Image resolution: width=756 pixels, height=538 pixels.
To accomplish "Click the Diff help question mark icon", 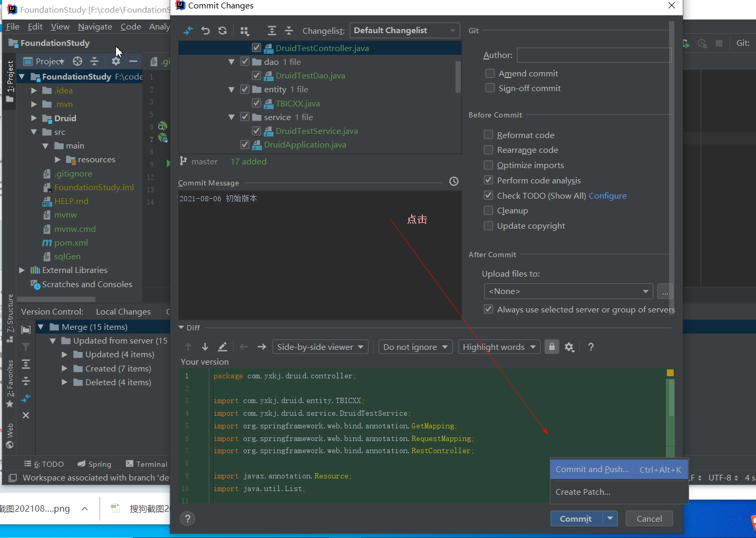I will tap(591, 347).
